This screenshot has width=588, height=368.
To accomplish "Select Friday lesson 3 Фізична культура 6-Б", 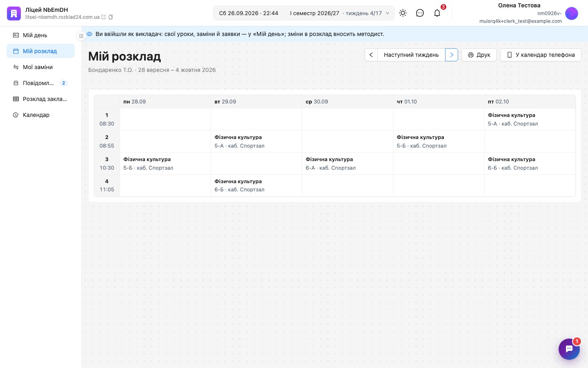I will point(530,164).
